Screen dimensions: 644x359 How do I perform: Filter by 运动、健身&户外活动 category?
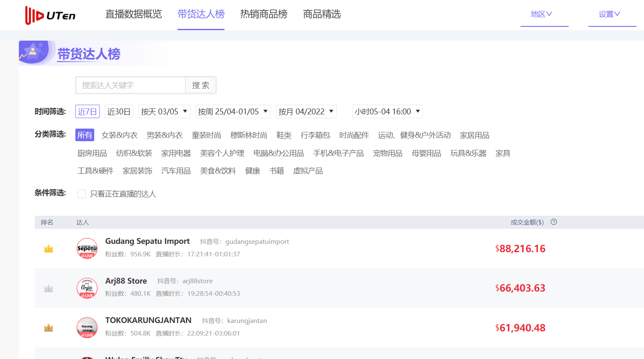click(x=414, y=135)
